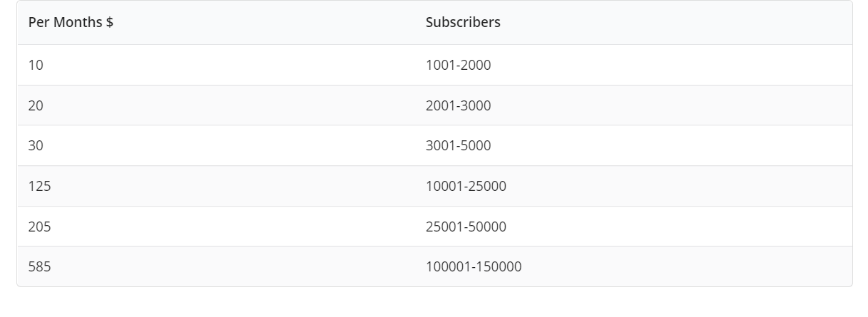Click the price cell showing 205
Image resolution: width=868 pixels, height=317 pixels.
pyautogui.click(x=40, y=227)
